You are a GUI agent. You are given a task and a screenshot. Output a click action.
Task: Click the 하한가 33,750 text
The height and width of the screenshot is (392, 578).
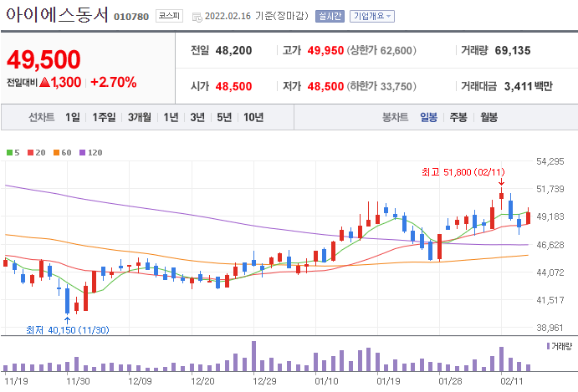pyautogui.click(x=381, y=87)
